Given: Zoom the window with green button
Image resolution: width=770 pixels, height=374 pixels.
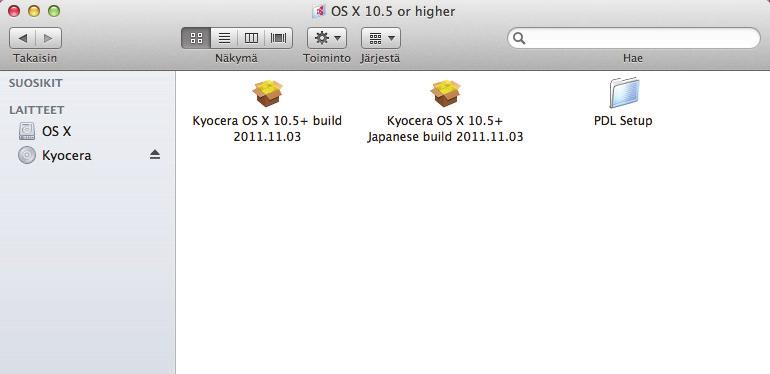Looking at the screenshot, I should point(54,11).
